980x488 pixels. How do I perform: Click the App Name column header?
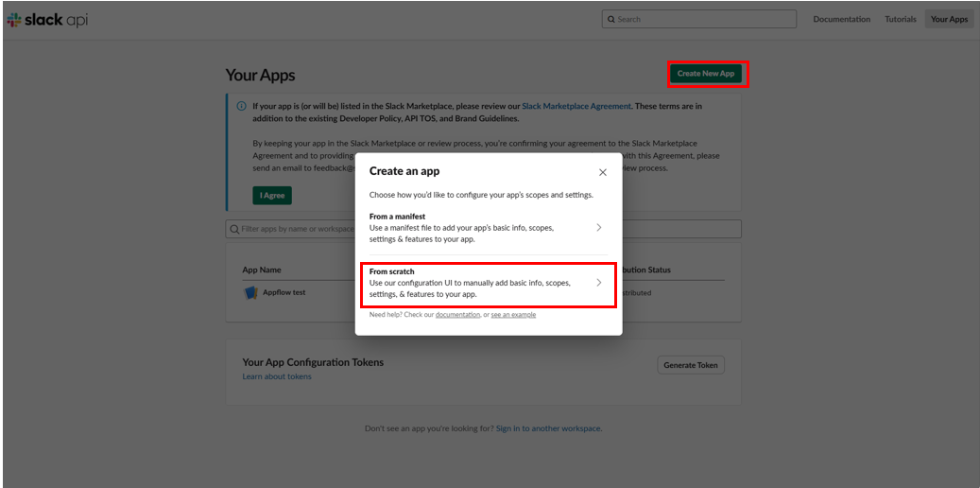[x=262, y=270]
